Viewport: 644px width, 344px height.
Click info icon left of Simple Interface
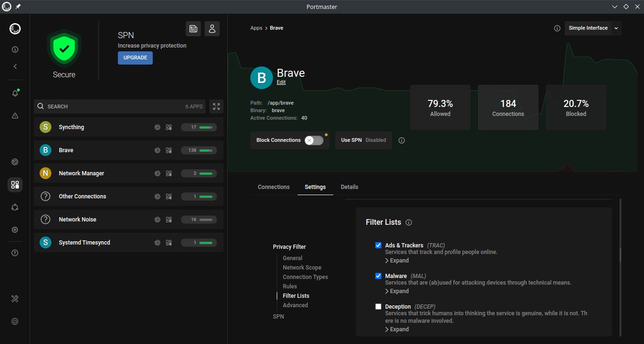557,28
